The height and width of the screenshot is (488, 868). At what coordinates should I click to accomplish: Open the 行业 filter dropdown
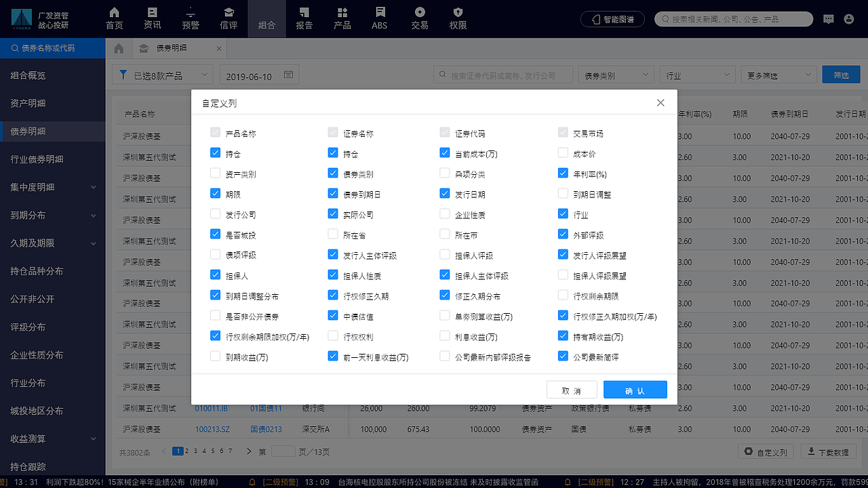pos(697,75)
